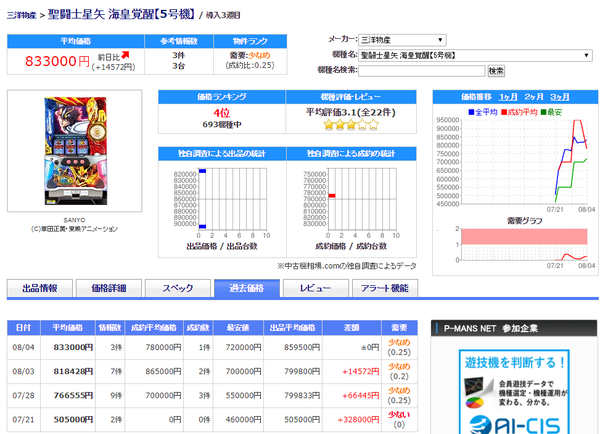Click the blue 全平均 legend square
The width and height of the screenshot is (600, 434).
click(x=471, y=112)
